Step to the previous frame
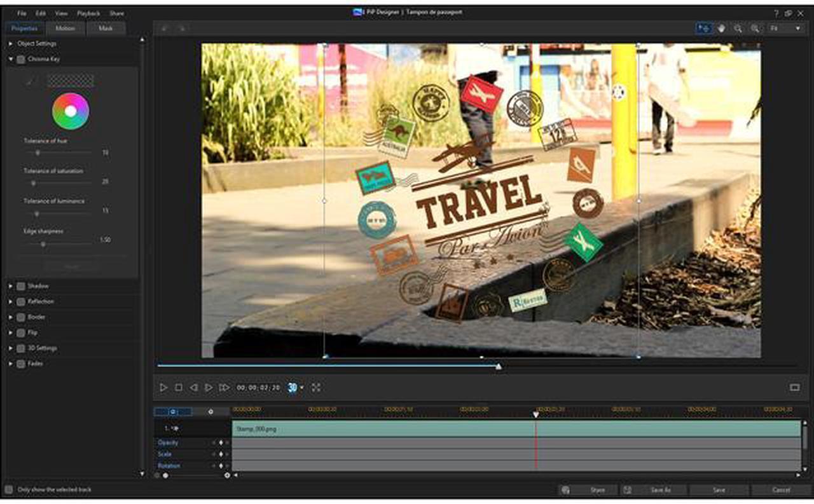The width and height of the screenshot is (814, 504). (193, 387)
